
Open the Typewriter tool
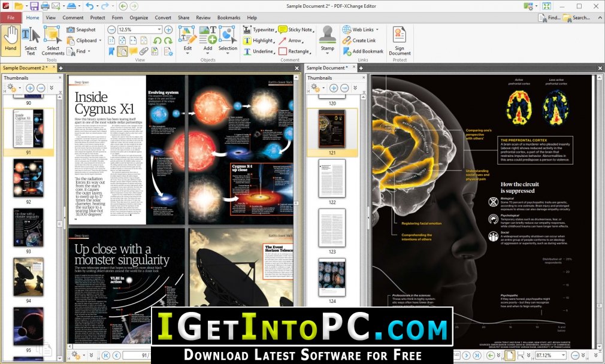click(x=262, y=29)
